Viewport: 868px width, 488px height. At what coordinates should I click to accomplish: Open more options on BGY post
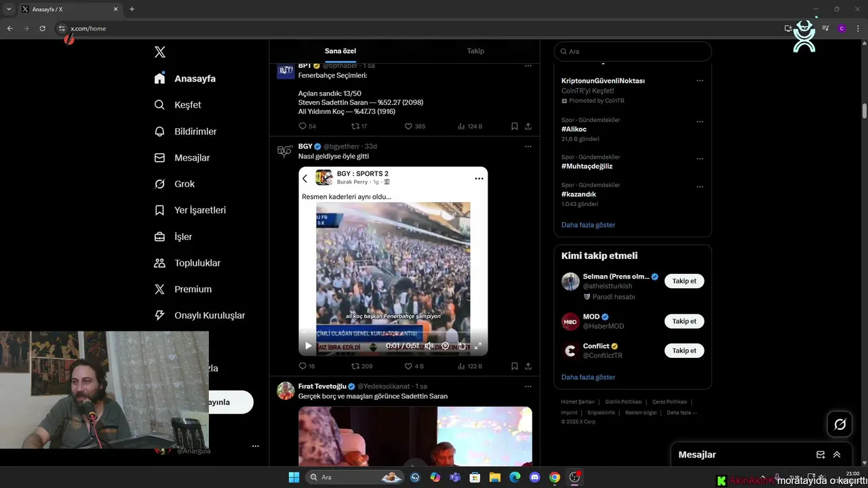pyautogui.click(x=528, y=146)
